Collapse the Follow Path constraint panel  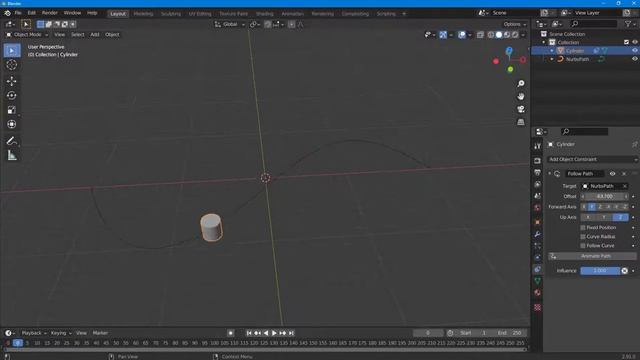(x=550, y=174)
